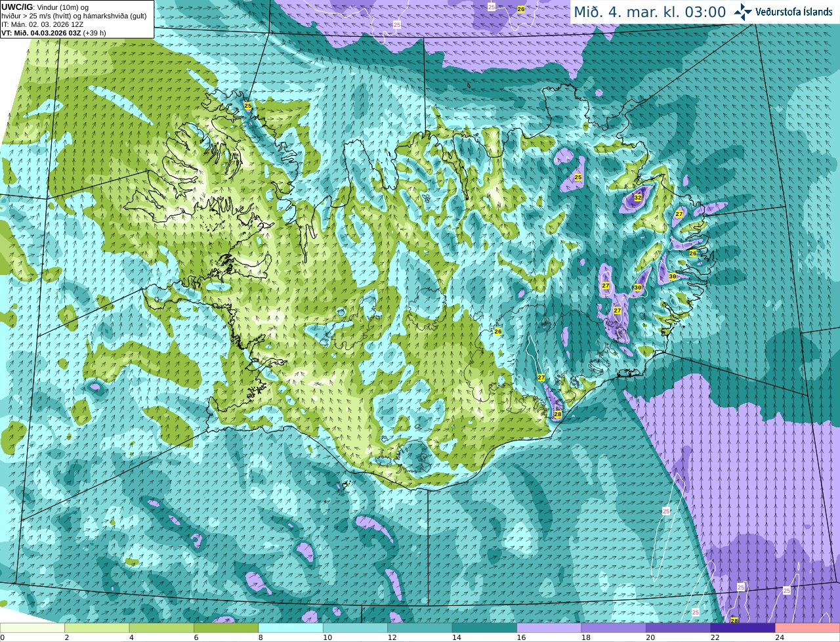The width and height of the screenshot is (840, 642).
Task: Click the Veðurstofa Íslands logo
Action: point(784,12)
